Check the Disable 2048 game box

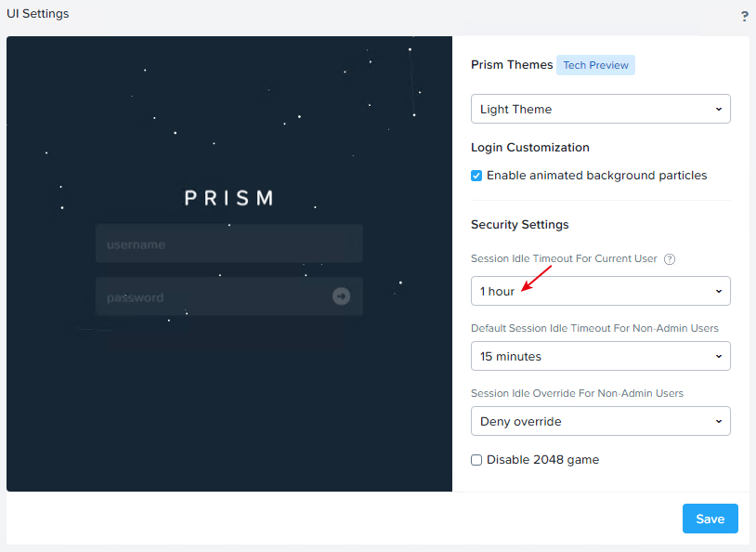(476, 460)
